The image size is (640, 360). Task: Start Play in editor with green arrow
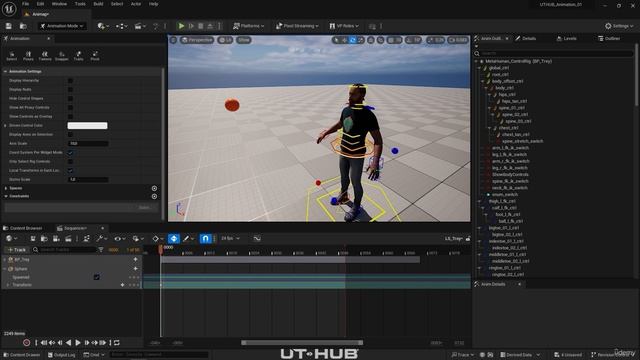point(181,26)
